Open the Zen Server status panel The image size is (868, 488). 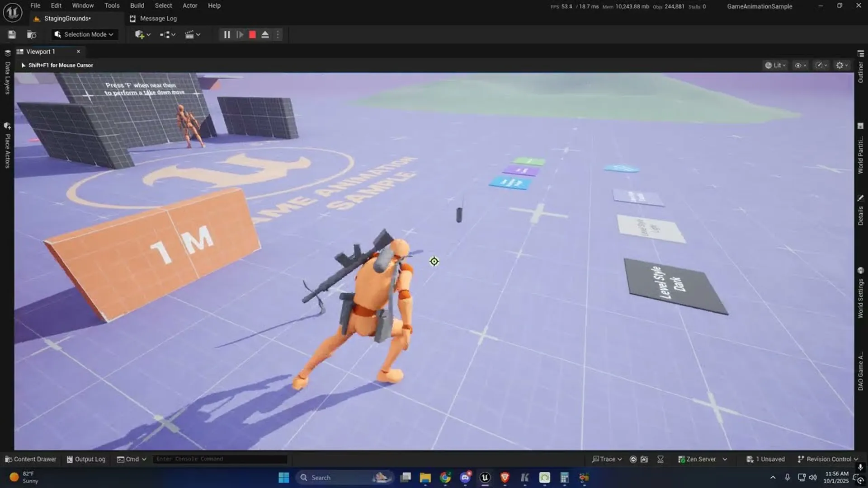(701, 459)
